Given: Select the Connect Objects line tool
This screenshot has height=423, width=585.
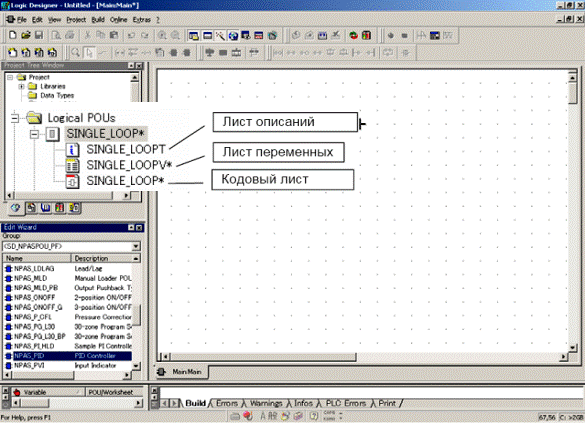Looking at the screenshot, I should tap(102, 53).
